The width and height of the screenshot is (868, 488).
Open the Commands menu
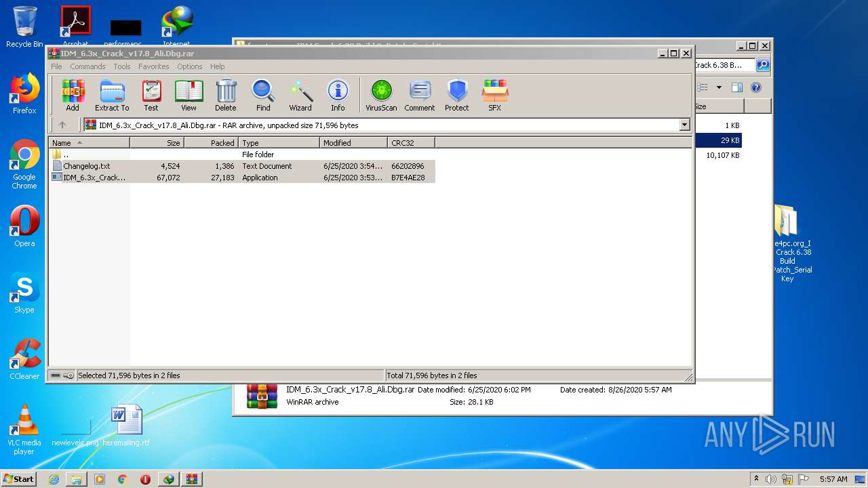click(x=87, y=66)
